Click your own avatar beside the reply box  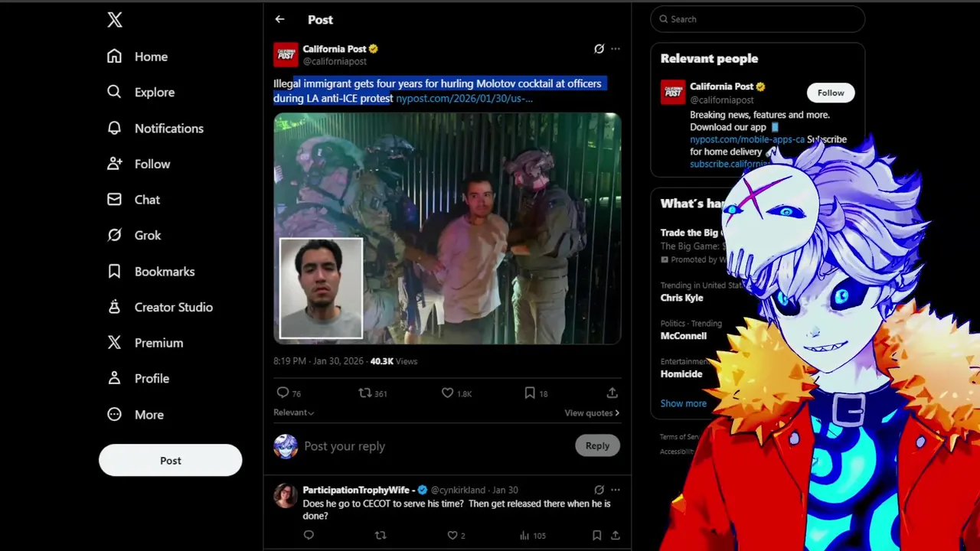[286, 446]
